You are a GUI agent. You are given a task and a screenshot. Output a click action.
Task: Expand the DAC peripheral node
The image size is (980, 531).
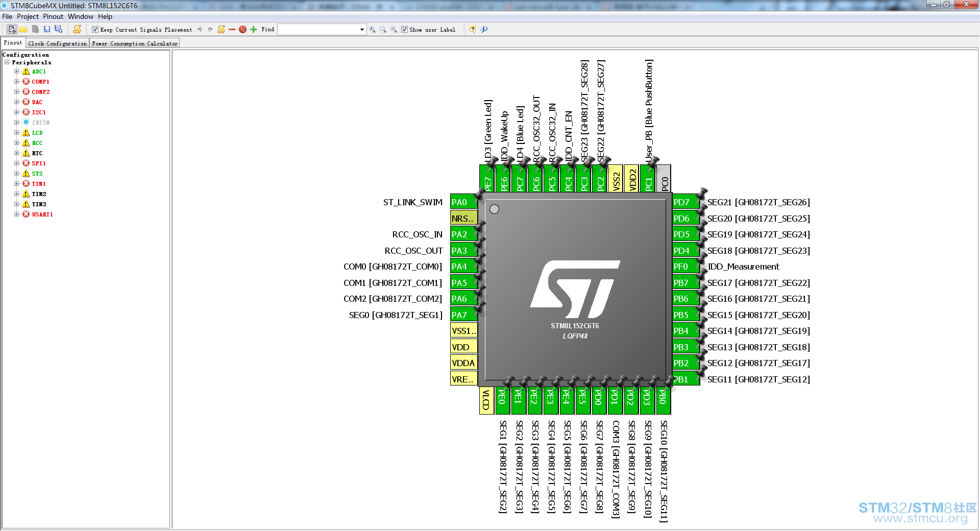pos(16,102)
